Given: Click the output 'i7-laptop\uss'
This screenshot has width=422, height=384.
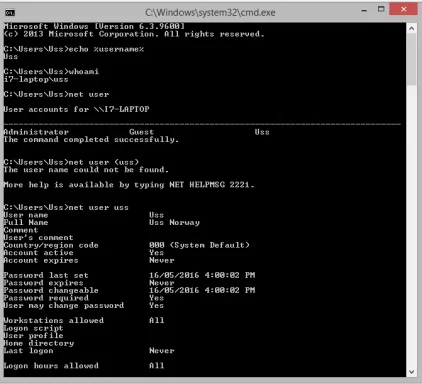Looking at the screenshot, I should coord(36,79).
